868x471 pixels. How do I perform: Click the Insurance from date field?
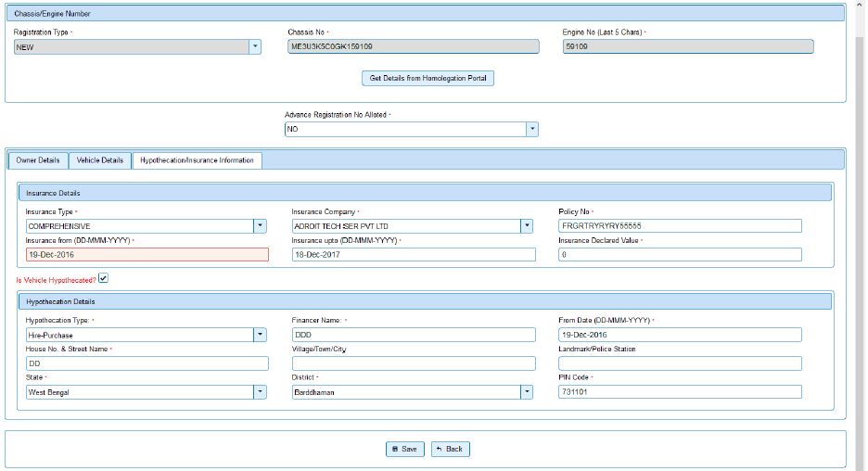(x=147, y=255)
